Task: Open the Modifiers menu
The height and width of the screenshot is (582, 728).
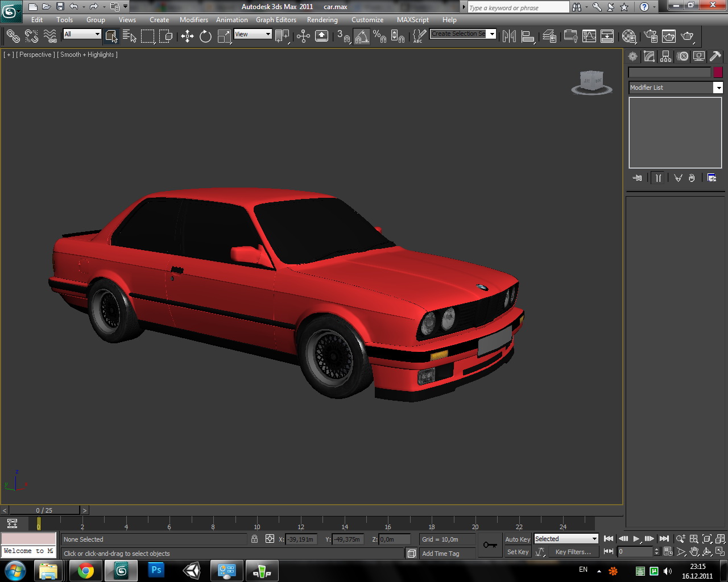Action: [x=194, y=19]
